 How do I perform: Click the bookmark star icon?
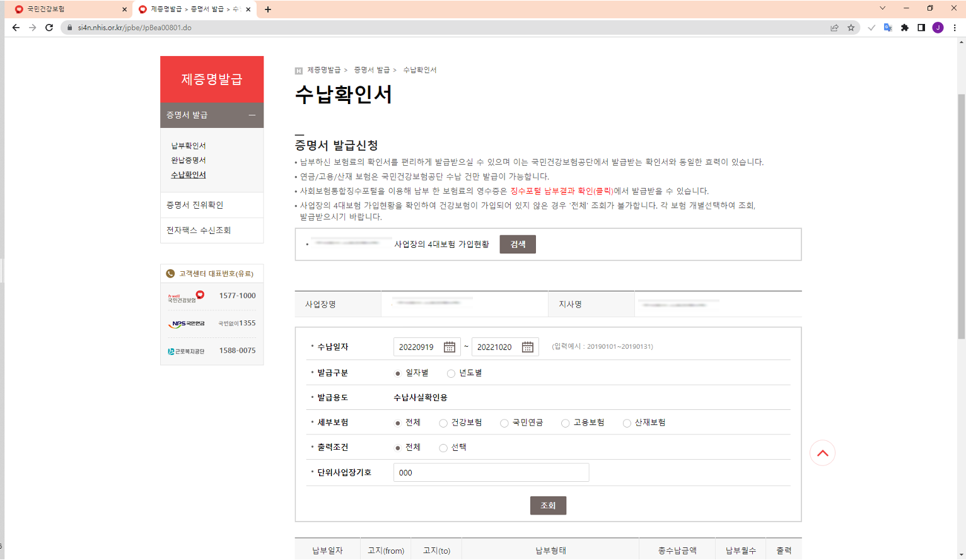click(853, 27)
